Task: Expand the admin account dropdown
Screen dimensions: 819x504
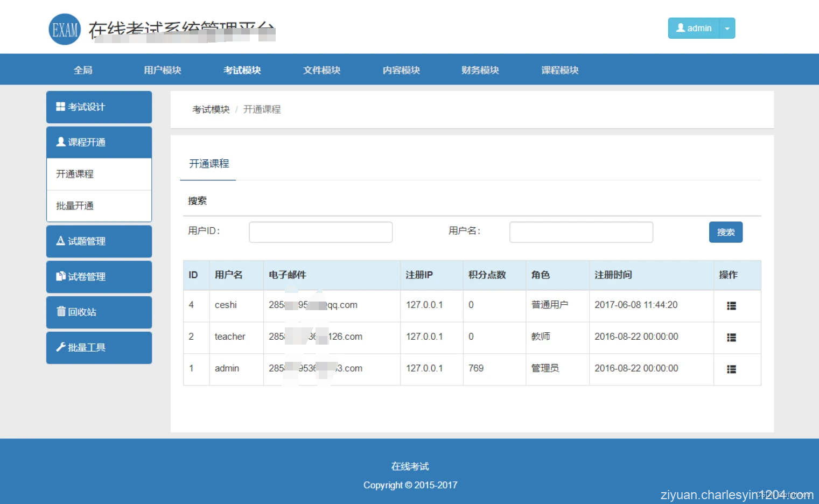Action: (727, 28)
